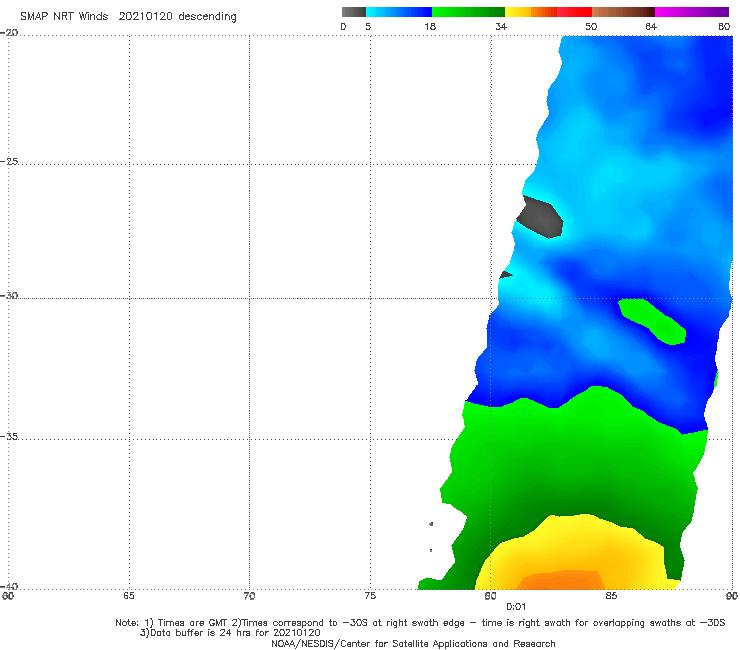Click the colorbar label '50'
Screen dimensions: 740x650
coord(591,26)
